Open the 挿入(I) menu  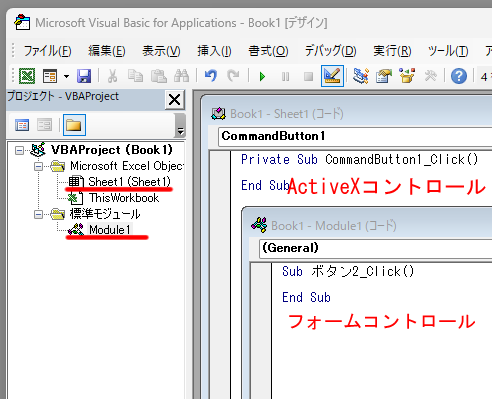coord(214,51)
